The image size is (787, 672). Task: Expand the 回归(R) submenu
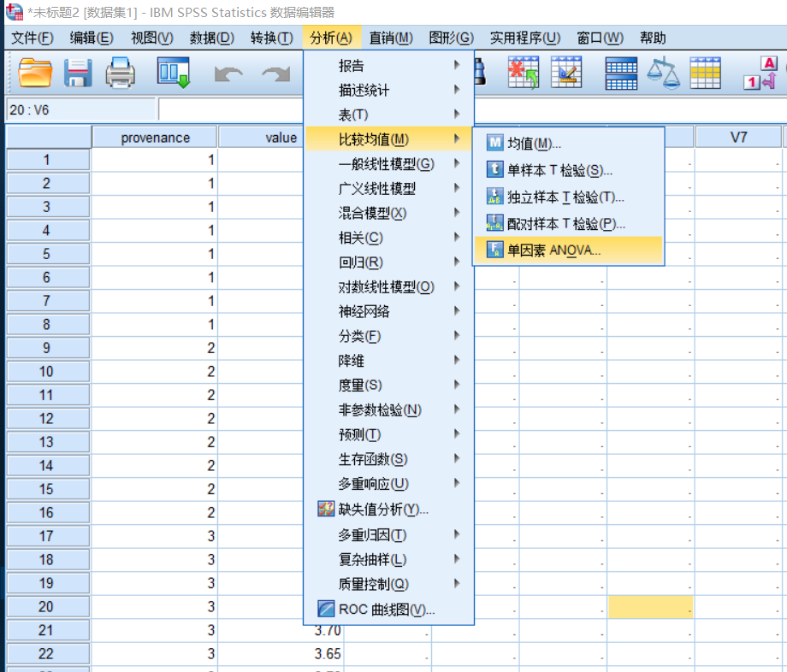point(389,262)
